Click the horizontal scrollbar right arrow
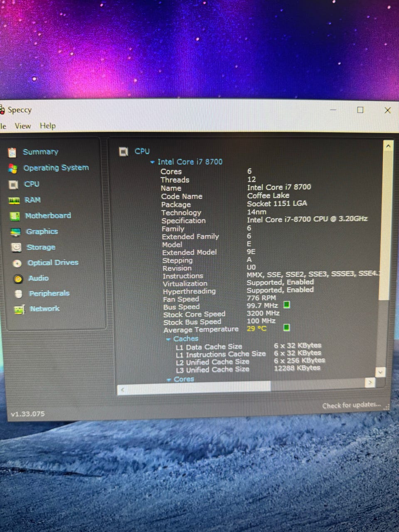Viewport: 399px width, 532px height. tap(370, 382)
